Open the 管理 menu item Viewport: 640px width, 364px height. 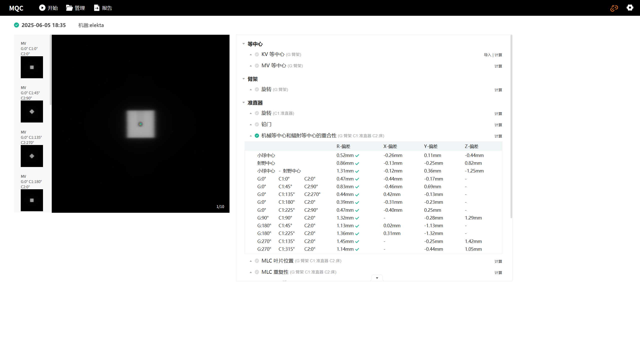[x=75, y=8]
